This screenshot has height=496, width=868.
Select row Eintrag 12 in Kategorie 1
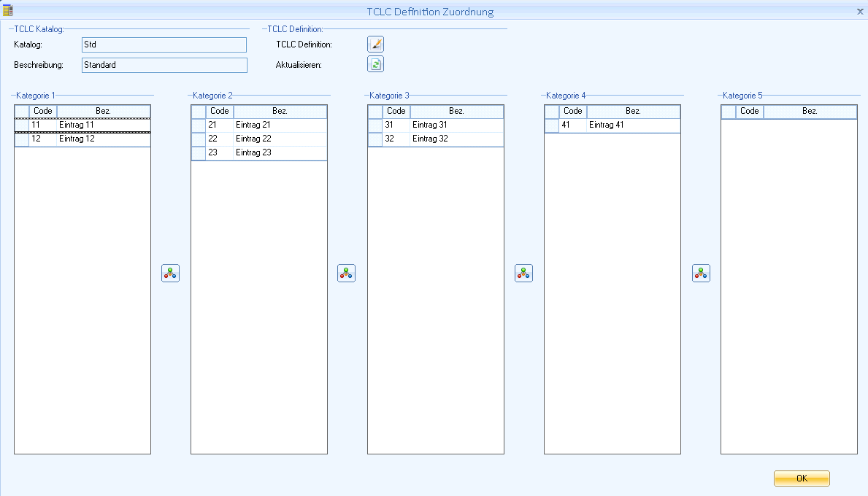[x=82, y=139]
